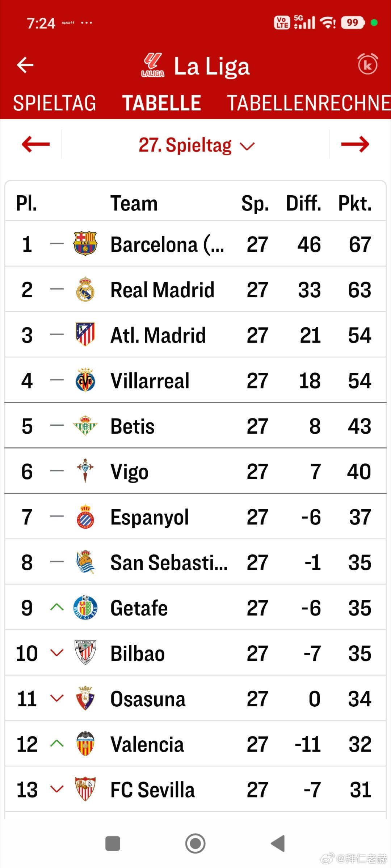Open the TABELLENRECHNER tab
The width and height of the screenshot is (391, 868).
(308, 103)
